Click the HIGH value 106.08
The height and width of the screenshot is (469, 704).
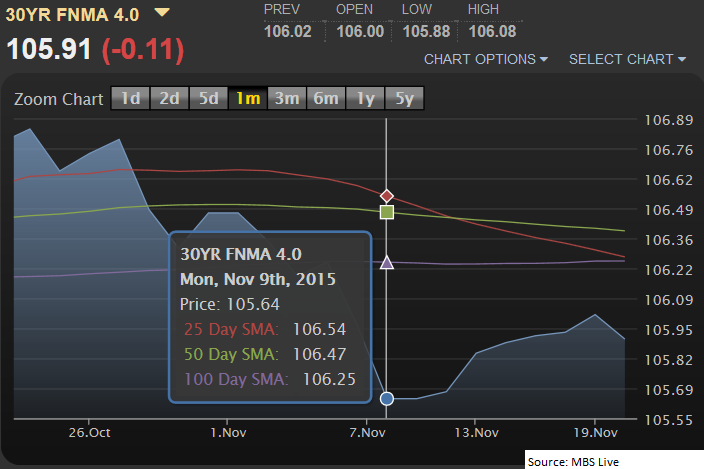click(x=492, y=31)
